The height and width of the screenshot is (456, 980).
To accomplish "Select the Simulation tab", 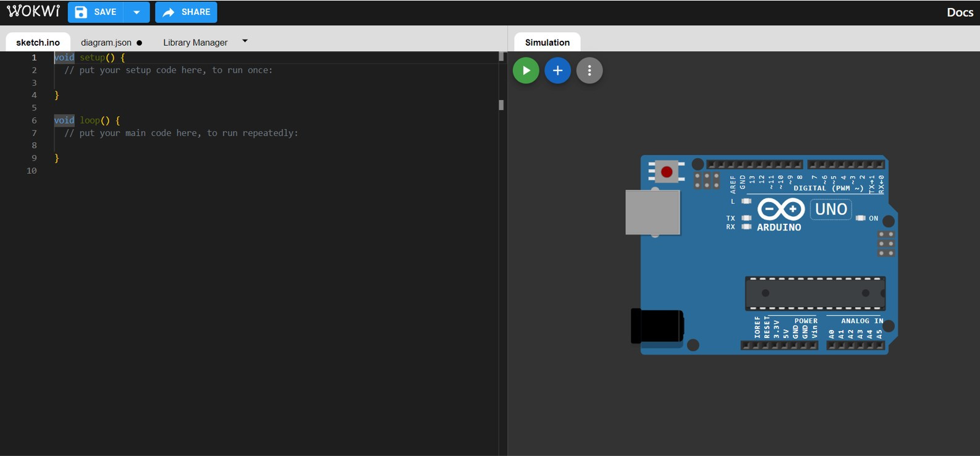I will coord(547,43).
